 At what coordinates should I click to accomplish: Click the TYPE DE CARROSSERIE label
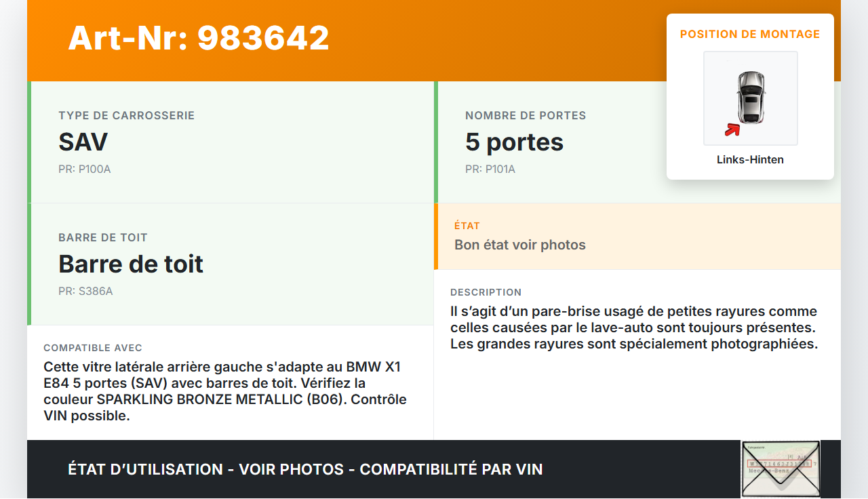(x=127, y=116)
